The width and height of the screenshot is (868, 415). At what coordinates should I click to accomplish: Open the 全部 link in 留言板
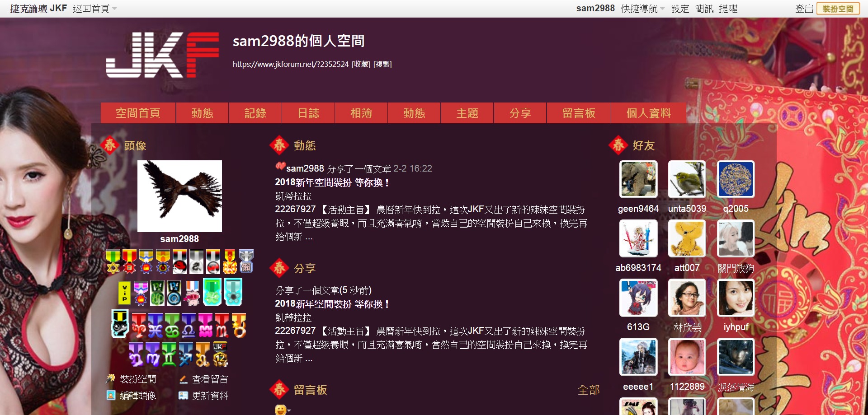pyautogui.click(x=589, y=390)
